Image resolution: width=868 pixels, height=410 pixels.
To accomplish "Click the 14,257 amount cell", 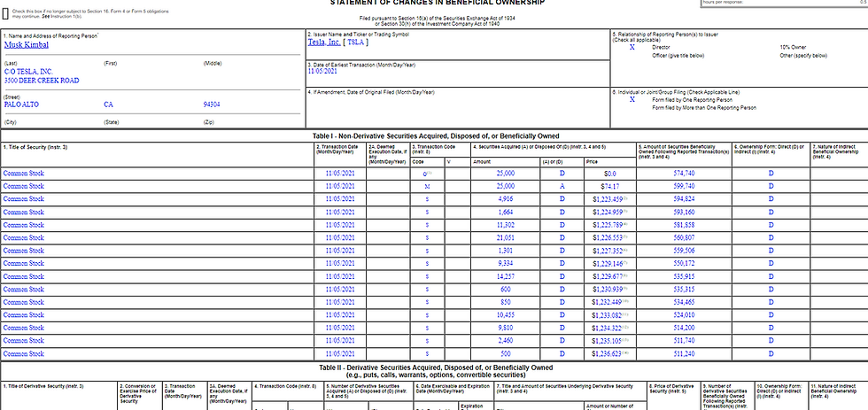I will 506,276.
